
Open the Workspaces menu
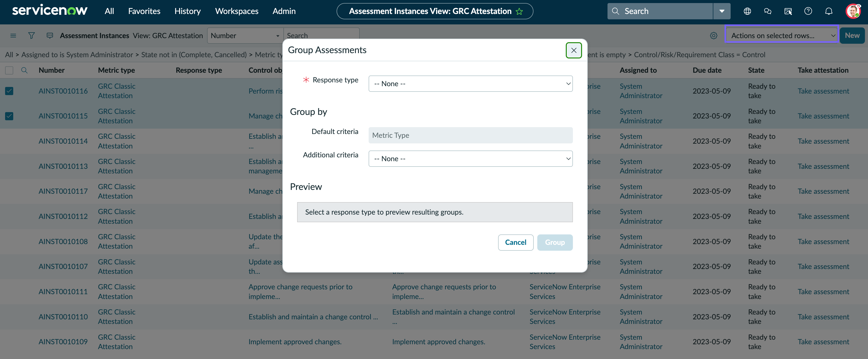(237, 11)
